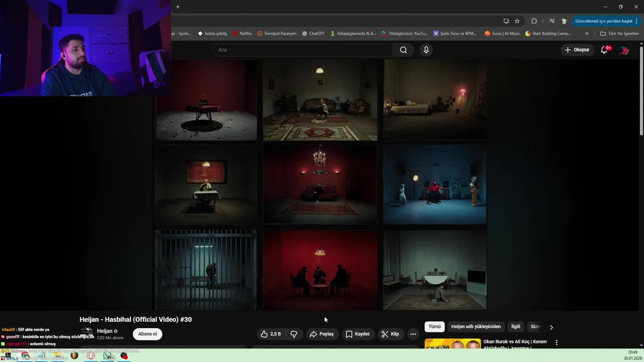Open the YouTube account avatar menu

point(624,50)
